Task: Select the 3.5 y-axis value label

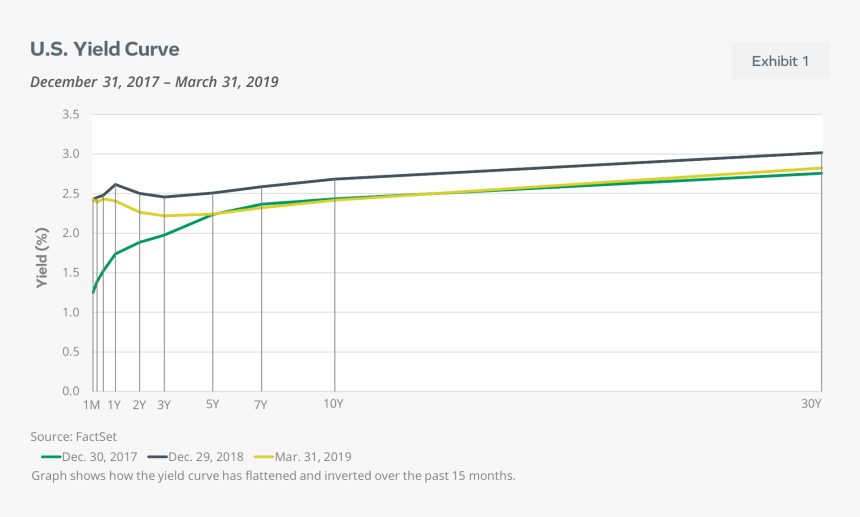Action: click(71, 115)
